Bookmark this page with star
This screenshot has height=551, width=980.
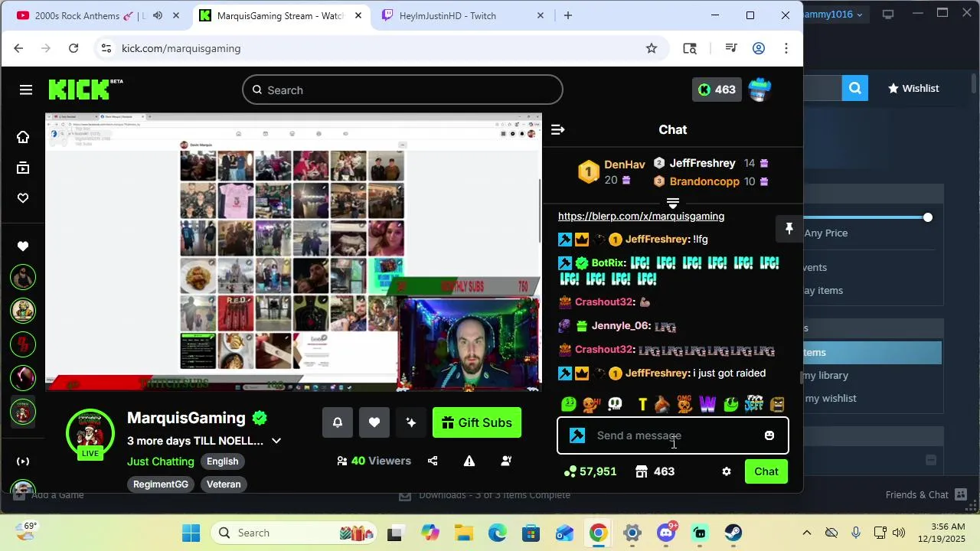coord(652,48)
